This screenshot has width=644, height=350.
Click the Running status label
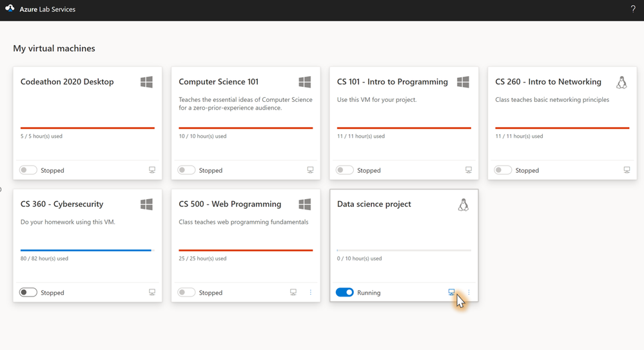pyautogui.click(x=369, y=293)
